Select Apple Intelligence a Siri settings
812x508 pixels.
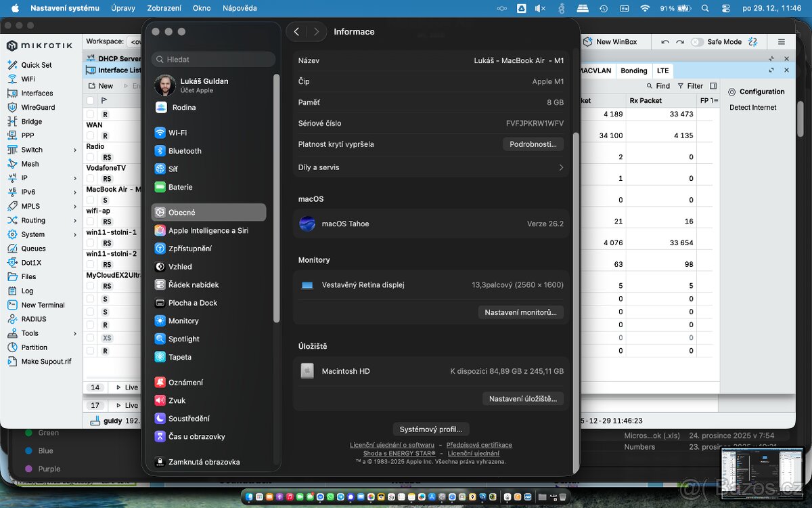point(208,230)
